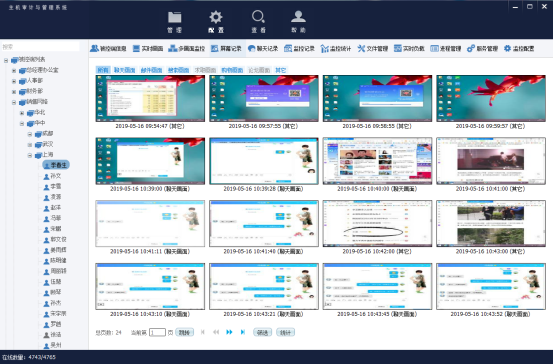Select user 孙杰 in the tree
Image resolution: width=554 pixels, height=364 pixels.
[52, 303]
